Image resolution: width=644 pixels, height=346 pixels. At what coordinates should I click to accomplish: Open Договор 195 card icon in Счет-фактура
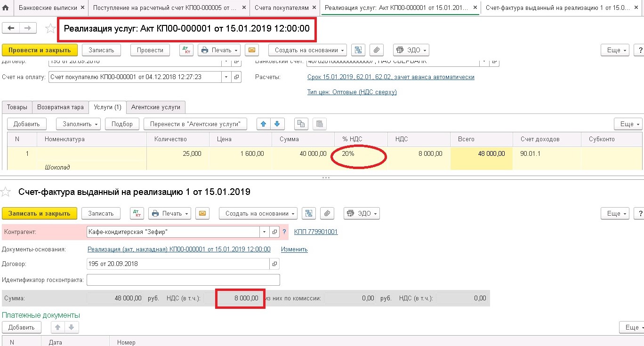point(275,264)
